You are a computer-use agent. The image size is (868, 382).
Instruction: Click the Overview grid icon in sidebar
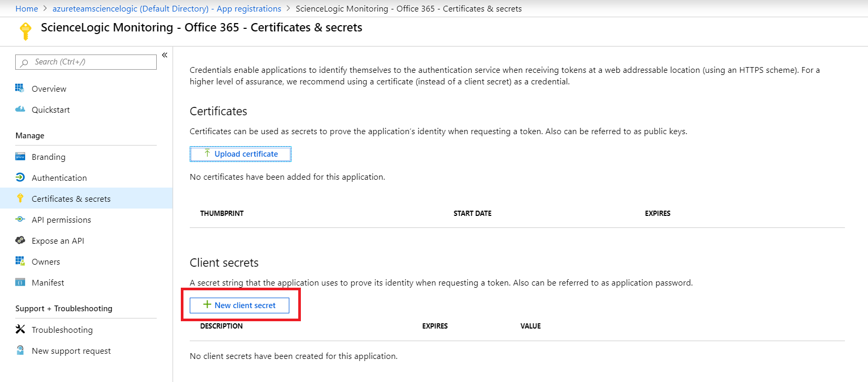pos(20,89)
